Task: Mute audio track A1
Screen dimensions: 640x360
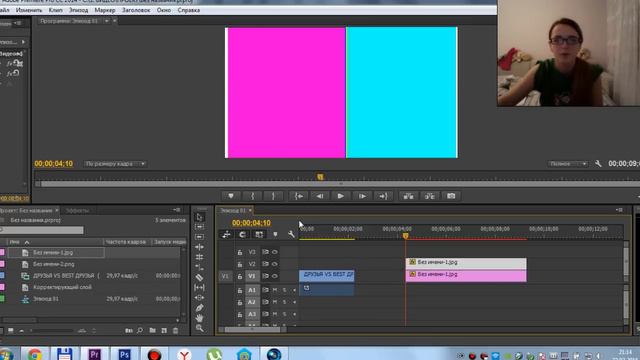Action: point(275,290)
